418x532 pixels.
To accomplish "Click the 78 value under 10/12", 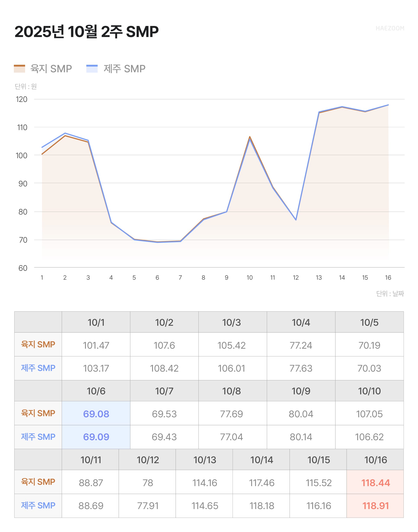I will pyautogui.click(x=148, y=483).
